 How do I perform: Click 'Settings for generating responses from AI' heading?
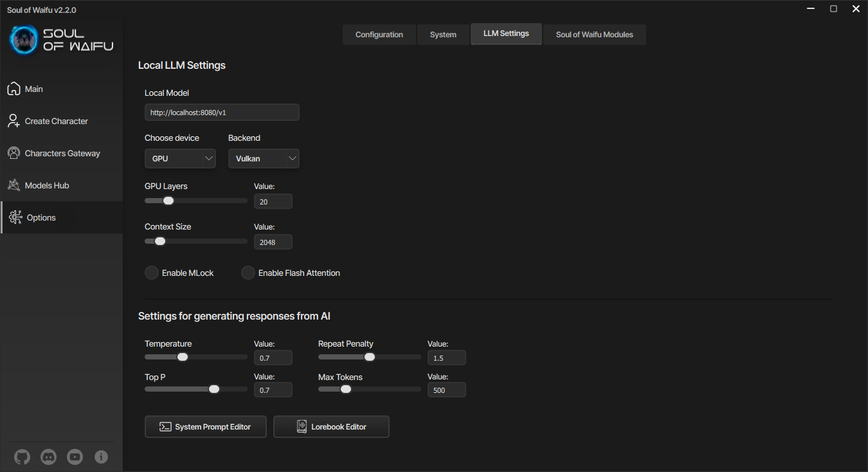pyautogui.click(x=234, y=316)
